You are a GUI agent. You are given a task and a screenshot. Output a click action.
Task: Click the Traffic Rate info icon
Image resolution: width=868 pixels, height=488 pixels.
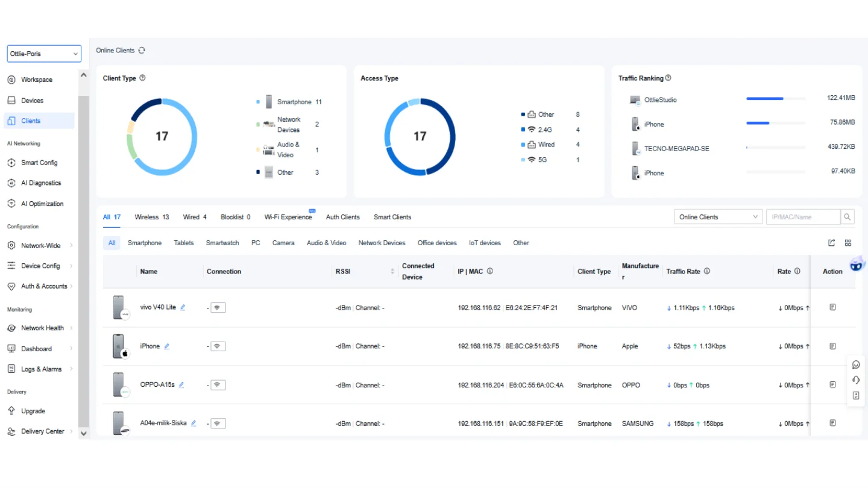(706, 271)
